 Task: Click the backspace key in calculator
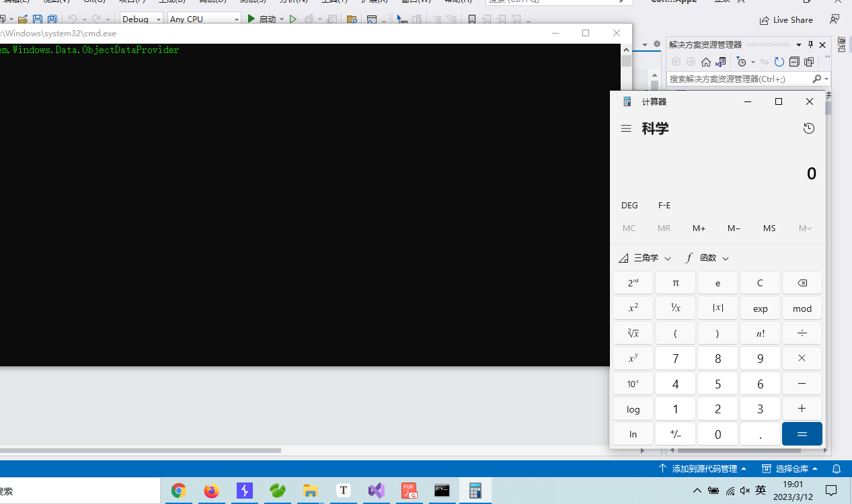coord(802,283)
